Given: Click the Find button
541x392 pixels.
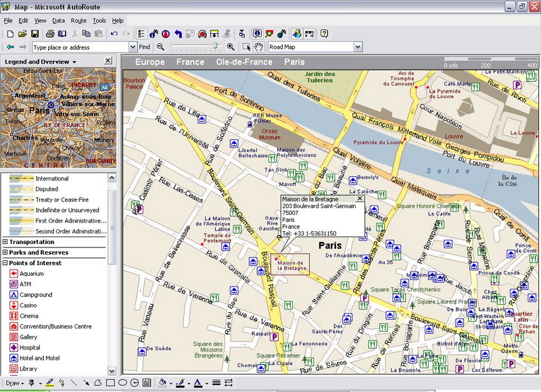Looking at the screenshot, I should pos(145,47).
